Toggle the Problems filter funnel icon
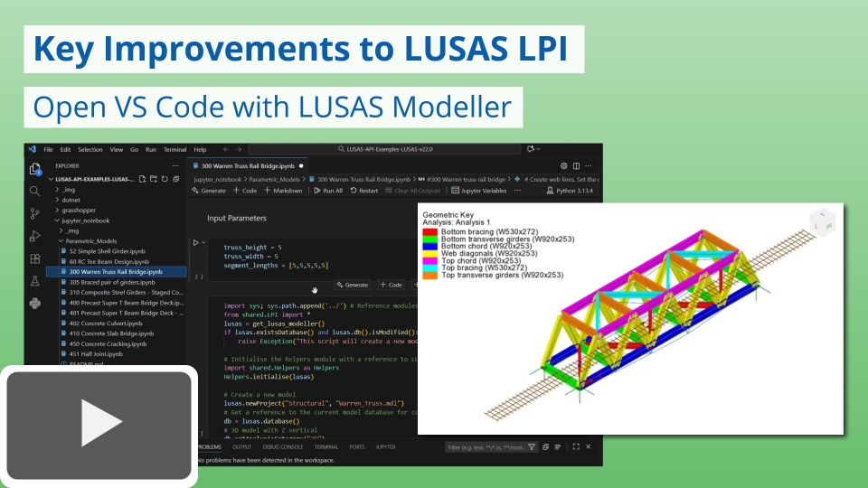 coord(532,446)
